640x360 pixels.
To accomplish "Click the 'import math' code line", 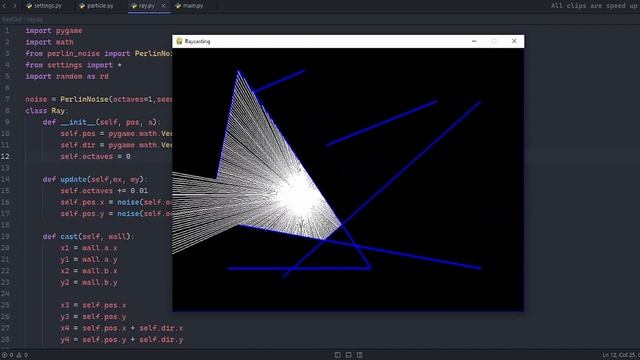I will pos(49,42).
